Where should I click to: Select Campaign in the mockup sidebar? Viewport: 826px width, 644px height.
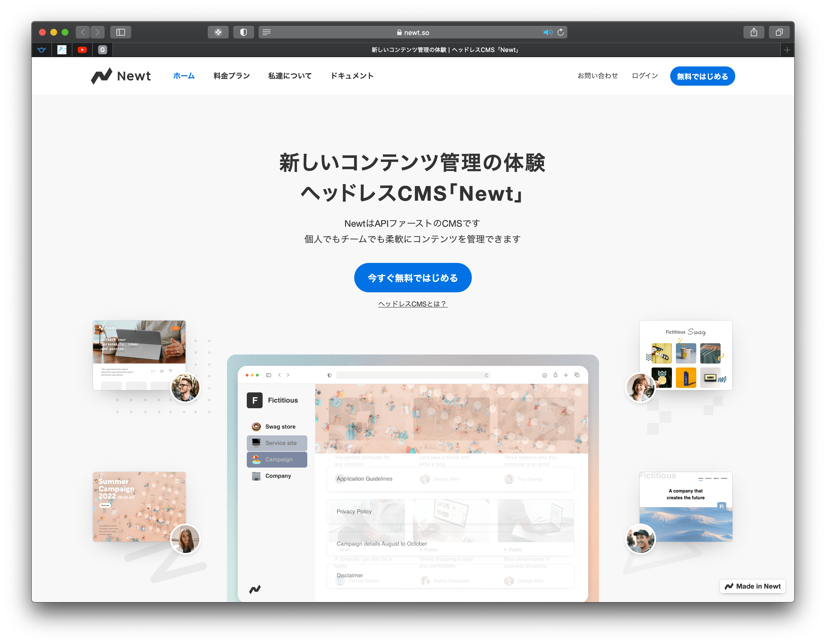(x=277, y=460)
